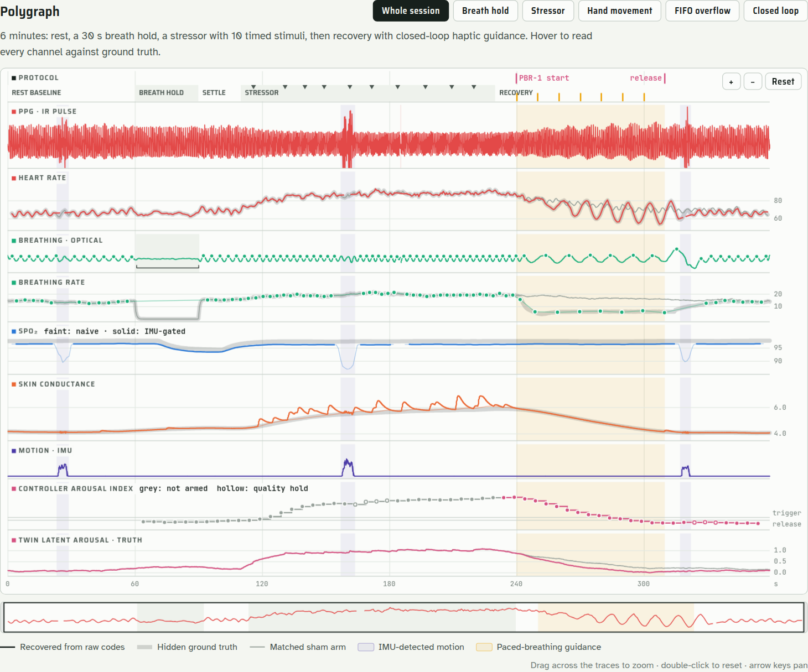
Task: Switch to the Closed loop preset
Action: (775, 11)
